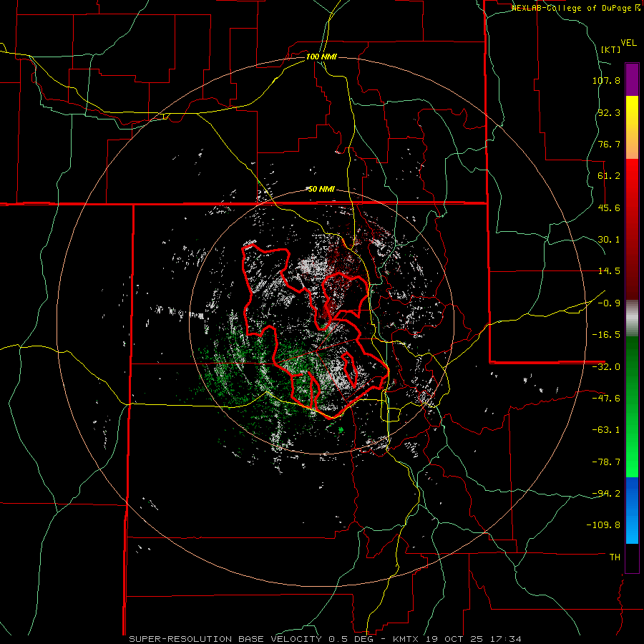This screenshot has width=644, height=644.
Task: Click the "45.6" scale value
Action: click(x=609, y=208)
